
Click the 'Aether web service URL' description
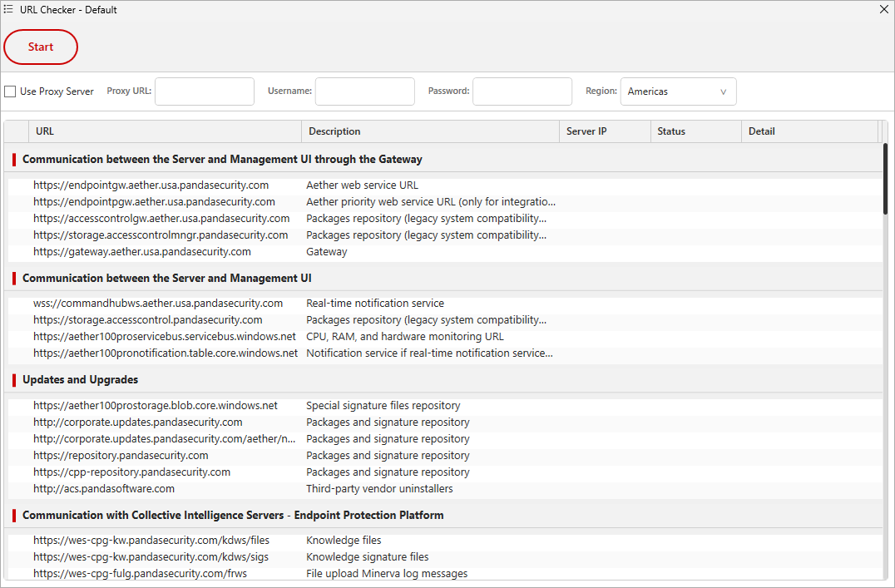(x=362, y=185)
